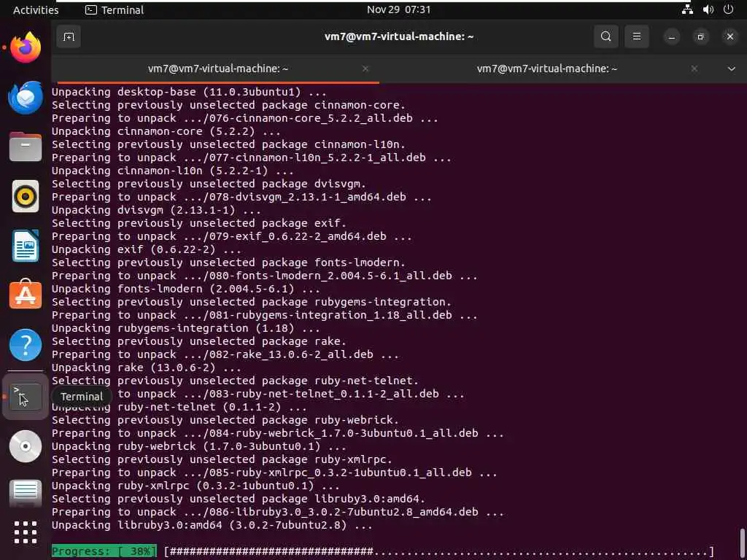Image resolution: width=747 pixels, height=560 pixels.
Task: Close the second terminal tab
Action: coord(694,69)
